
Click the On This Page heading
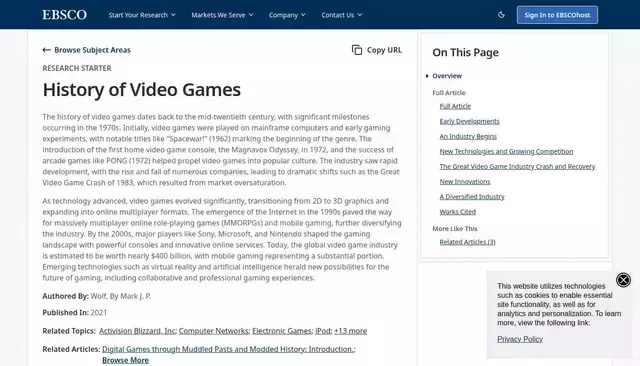(465, 52)
